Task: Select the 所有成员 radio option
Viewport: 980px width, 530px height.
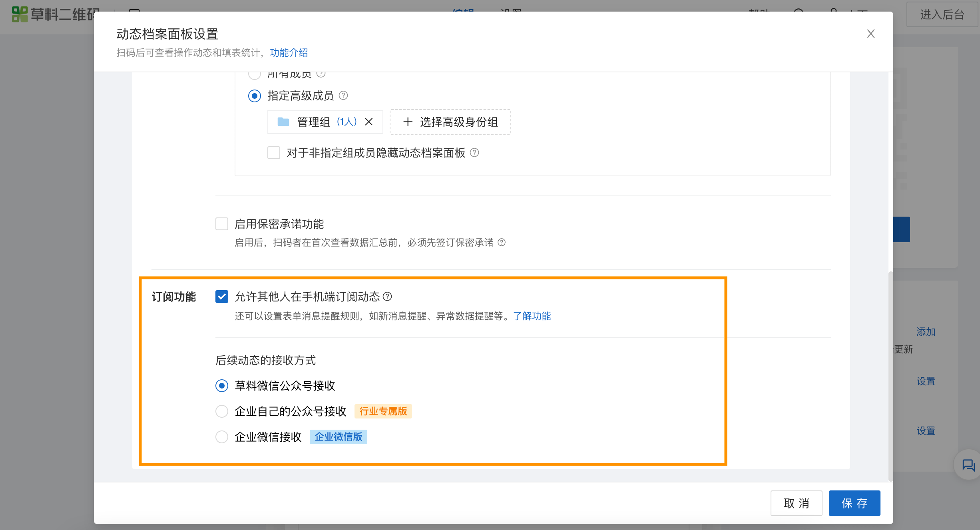Action: (x=255, y=74)
